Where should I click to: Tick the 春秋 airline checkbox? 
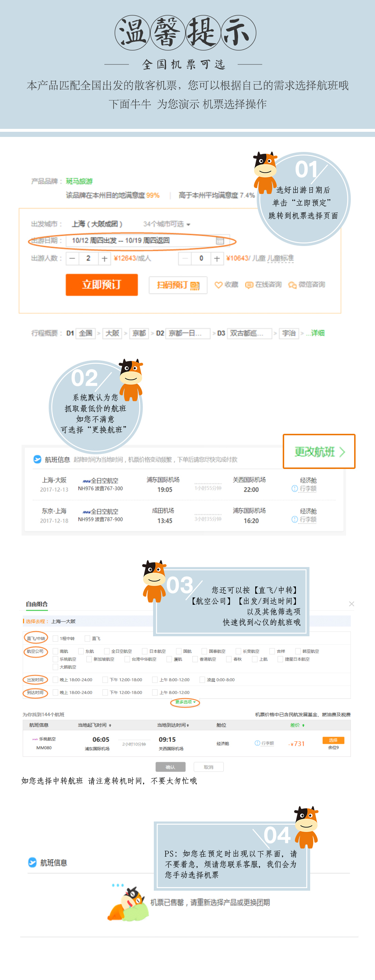coord(229,659)
